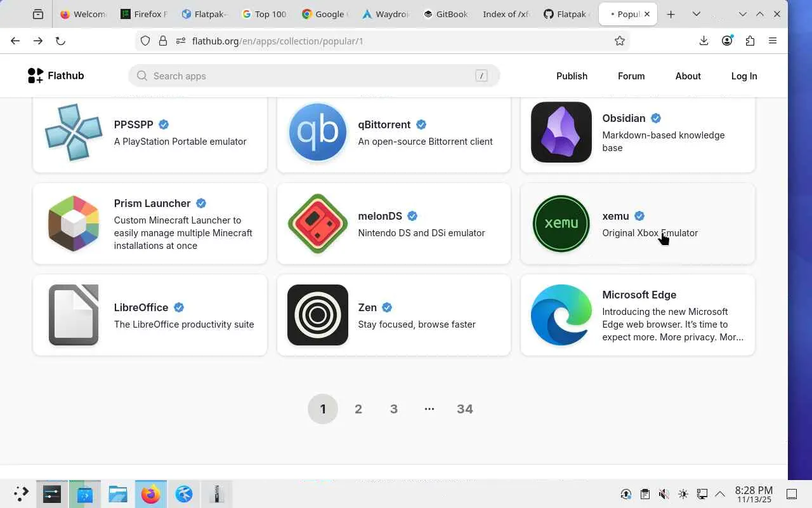Click the show desktop button
The height and width of the screenshot is (508, 812).
792,494
